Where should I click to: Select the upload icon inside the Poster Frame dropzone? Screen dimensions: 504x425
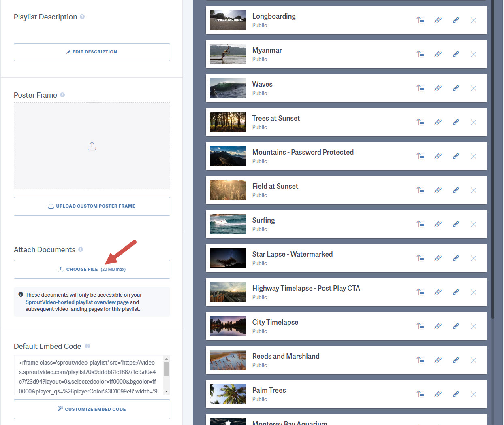pos(92,146)
